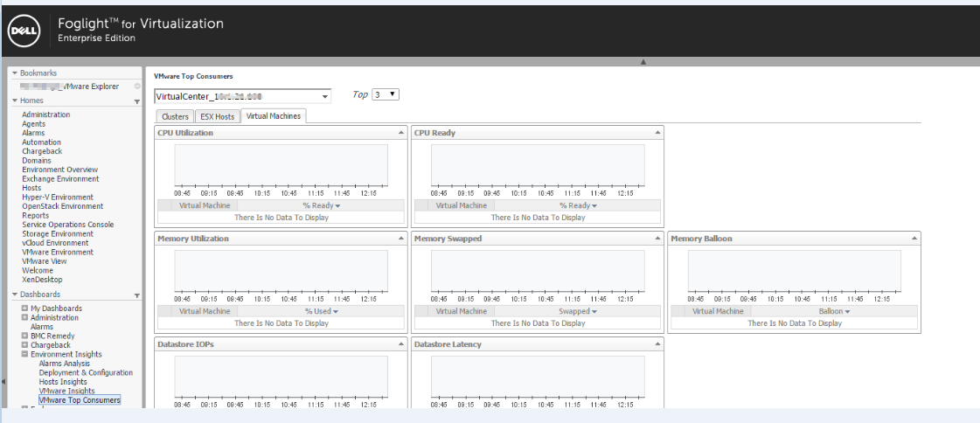Sort CPU Ready table by % Ready

tap(578, 205)
